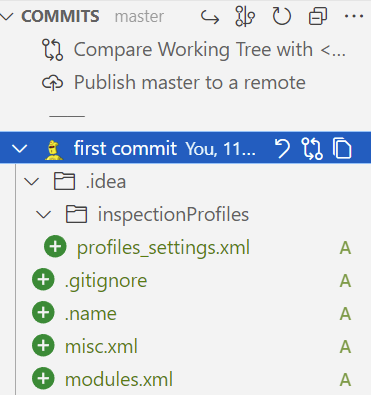Viewport: 371px width, 395px height.
Task: Open profiles_settings.xml added file
Action: tap(163, 247)
